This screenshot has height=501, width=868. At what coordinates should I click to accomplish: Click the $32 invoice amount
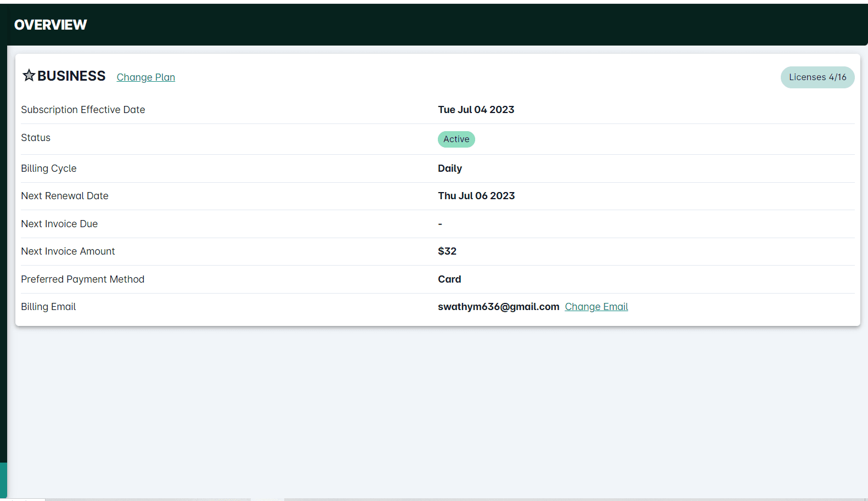pyautogui.click(x=447, y=251)
